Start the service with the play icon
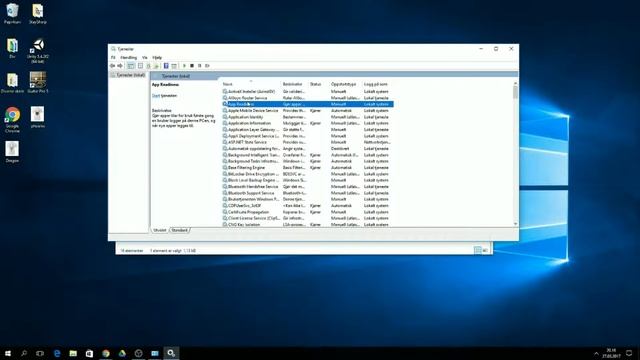The width and height of the screenshot is (640, 360). coord(184,66)
